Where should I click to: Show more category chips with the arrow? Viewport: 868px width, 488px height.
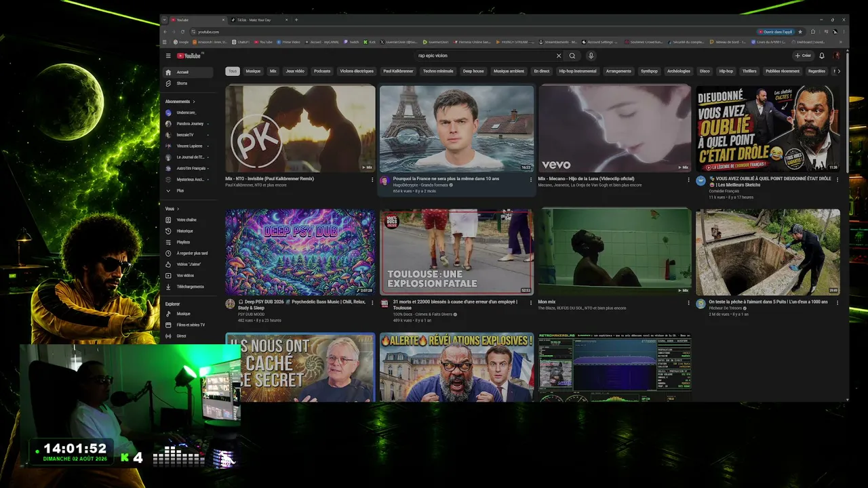click(839, 71)
